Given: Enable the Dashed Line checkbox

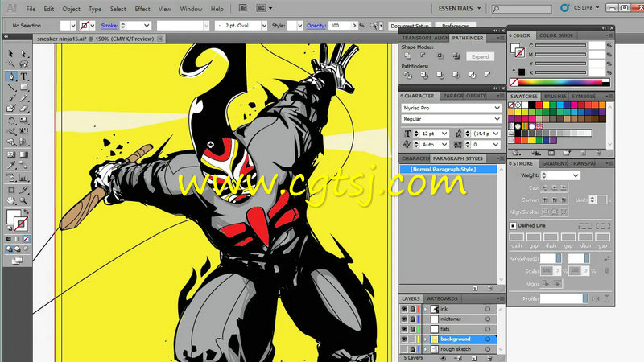Looking at the screenshot, I should point(513,226).
